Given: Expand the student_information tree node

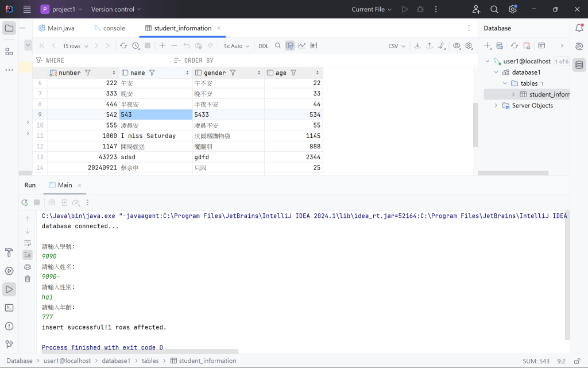Looking at the screenshot, I should point(513,94).
